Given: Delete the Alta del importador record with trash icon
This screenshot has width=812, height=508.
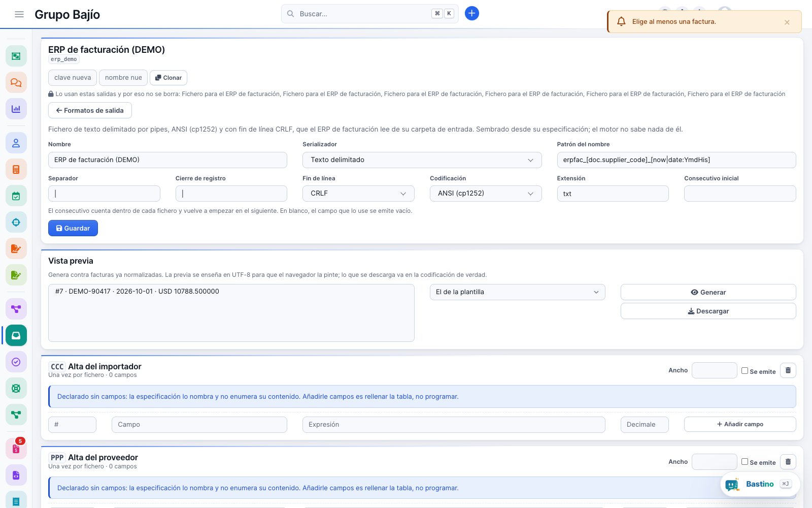Looking at the screenshot, I should (x=788, y=370).
